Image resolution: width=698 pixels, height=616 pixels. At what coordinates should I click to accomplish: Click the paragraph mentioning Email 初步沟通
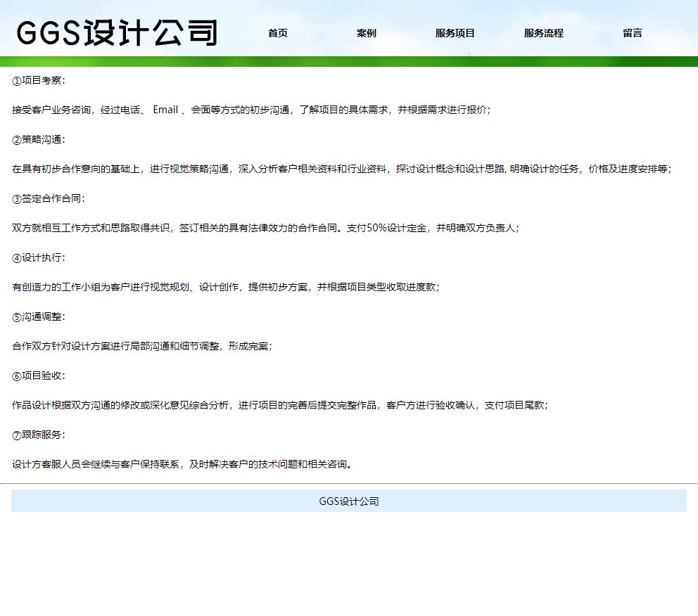[251, 110]
